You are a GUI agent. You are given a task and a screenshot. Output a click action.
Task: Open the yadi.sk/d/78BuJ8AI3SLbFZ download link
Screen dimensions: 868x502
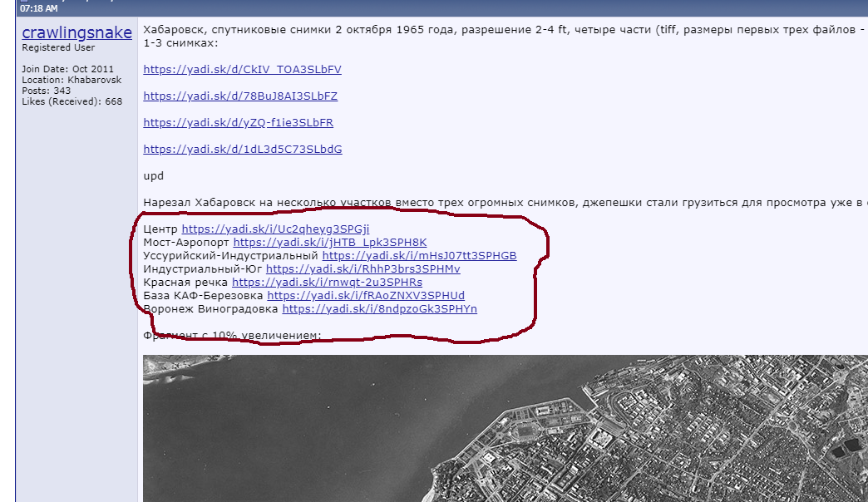tap(240, 96)
